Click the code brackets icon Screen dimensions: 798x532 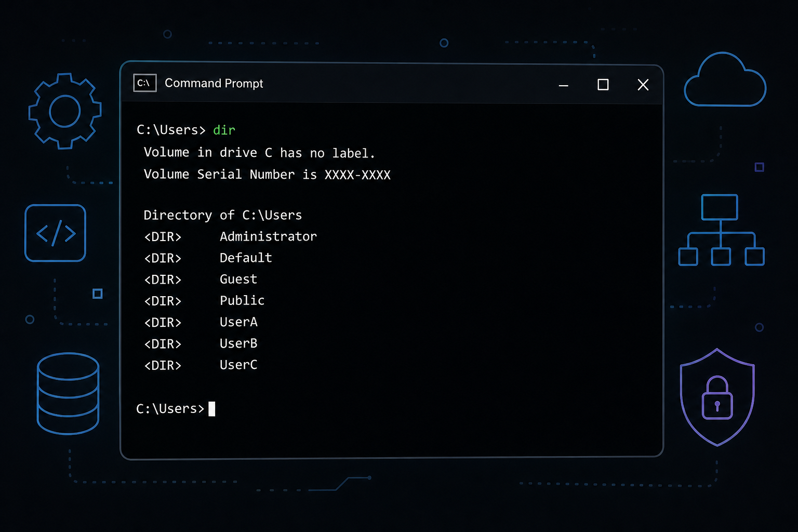[x=56, y=233]
